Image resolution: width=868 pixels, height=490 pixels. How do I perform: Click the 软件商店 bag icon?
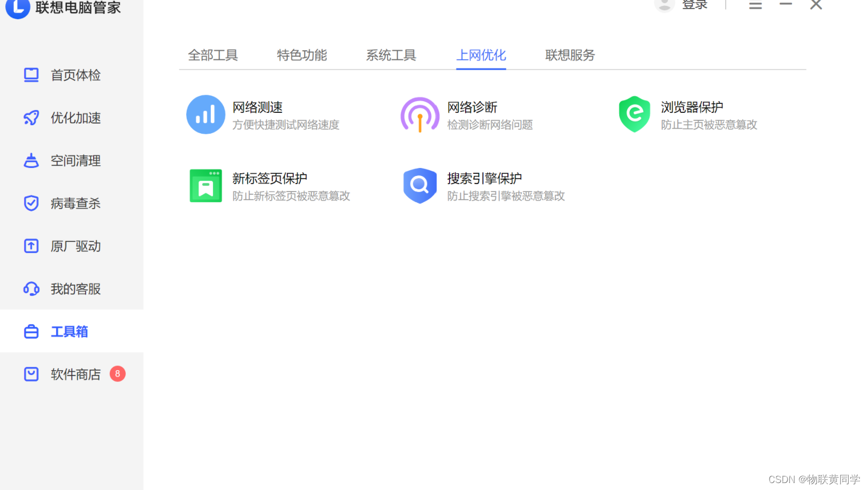click(32, 374)
